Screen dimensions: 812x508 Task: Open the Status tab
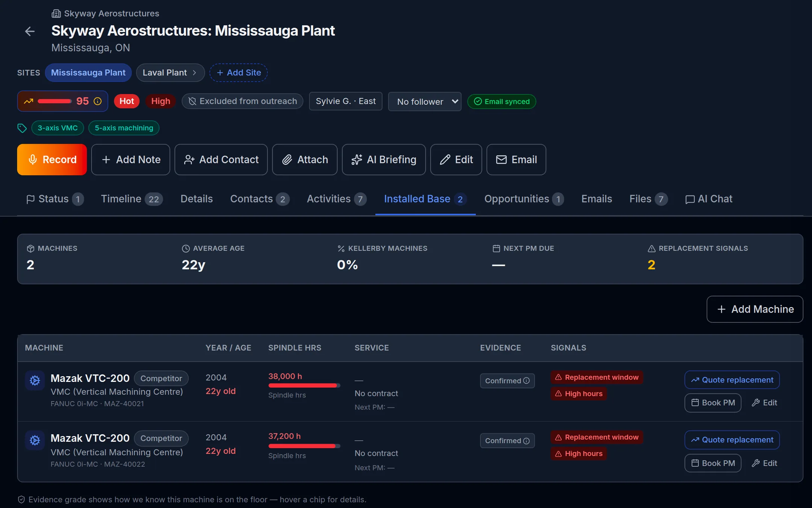(55, 199)
